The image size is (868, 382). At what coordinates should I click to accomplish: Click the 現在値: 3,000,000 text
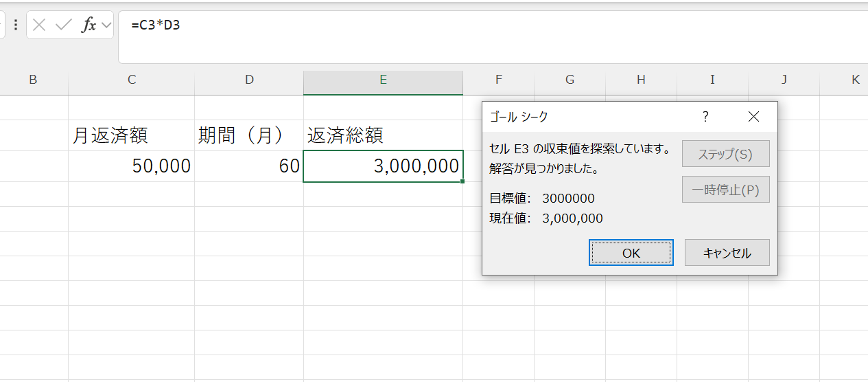coord(546,218)
